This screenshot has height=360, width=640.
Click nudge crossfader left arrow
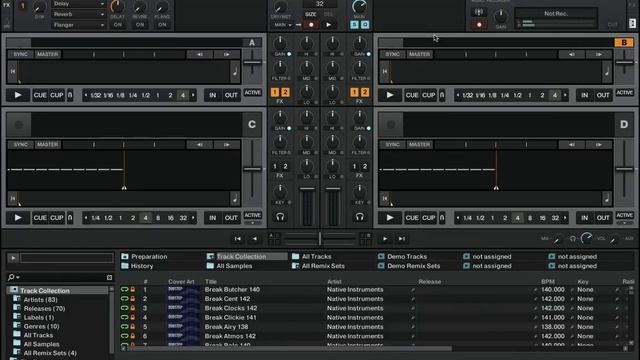tap(254, 239)
